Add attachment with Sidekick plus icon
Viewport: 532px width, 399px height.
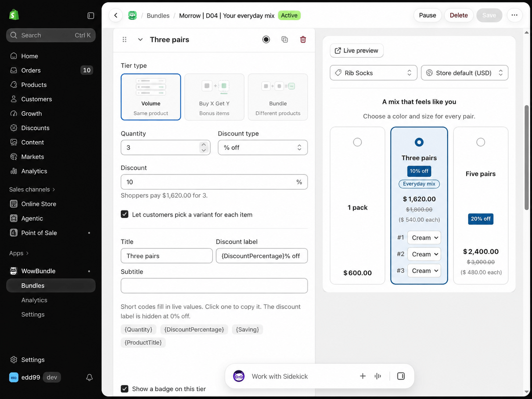(x=363, y=376)
